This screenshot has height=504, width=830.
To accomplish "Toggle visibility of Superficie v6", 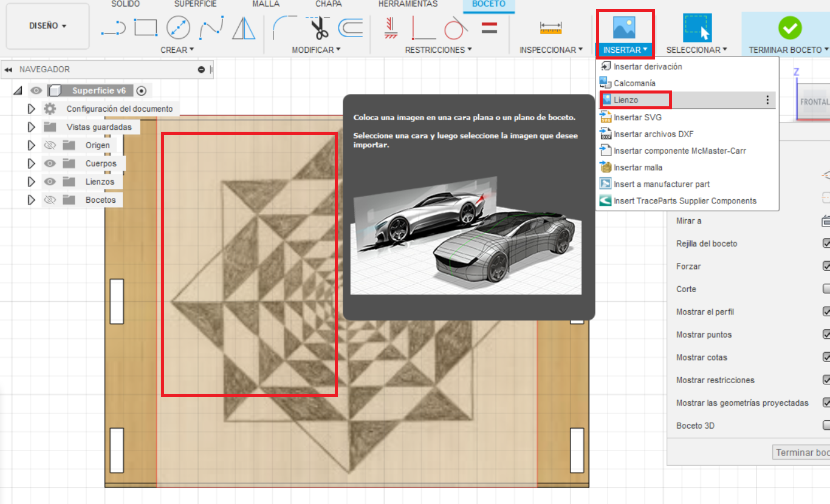I will [x=36, y=90].
